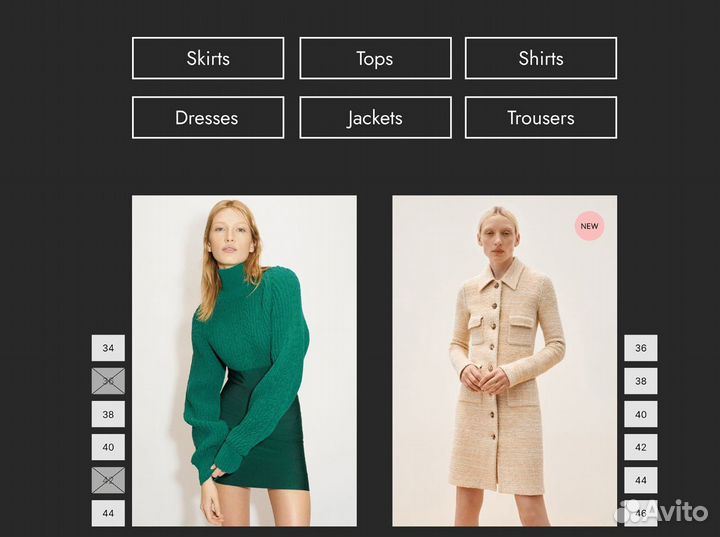Choose size 40 for the beige coat
The image size is (720, 537).
coord(641,414)
